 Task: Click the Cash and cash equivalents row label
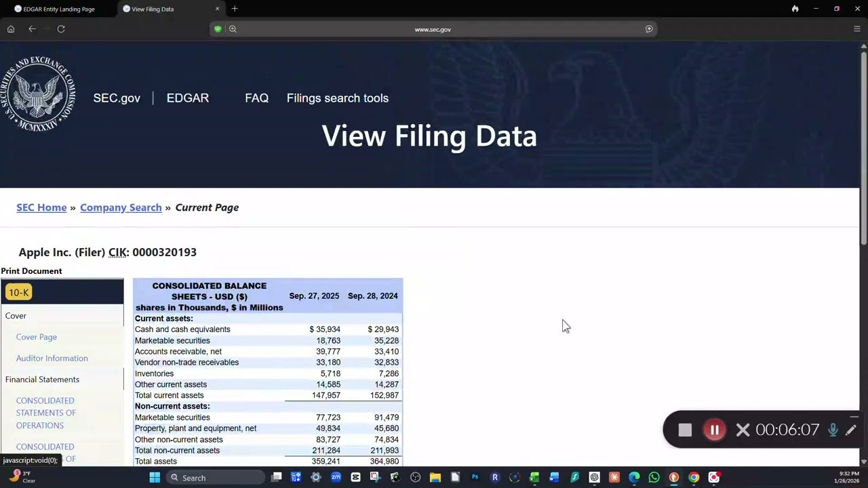pos(182,329)
